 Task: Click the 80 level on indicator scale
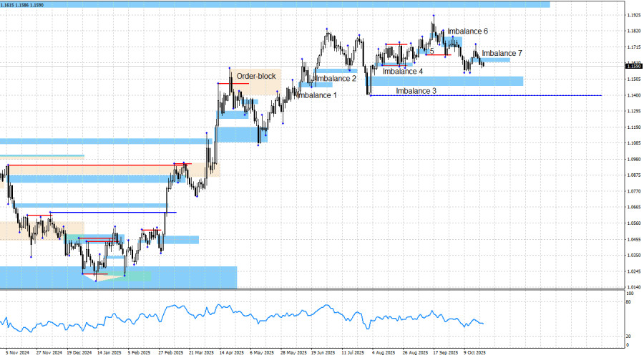(x=628, y=303)
